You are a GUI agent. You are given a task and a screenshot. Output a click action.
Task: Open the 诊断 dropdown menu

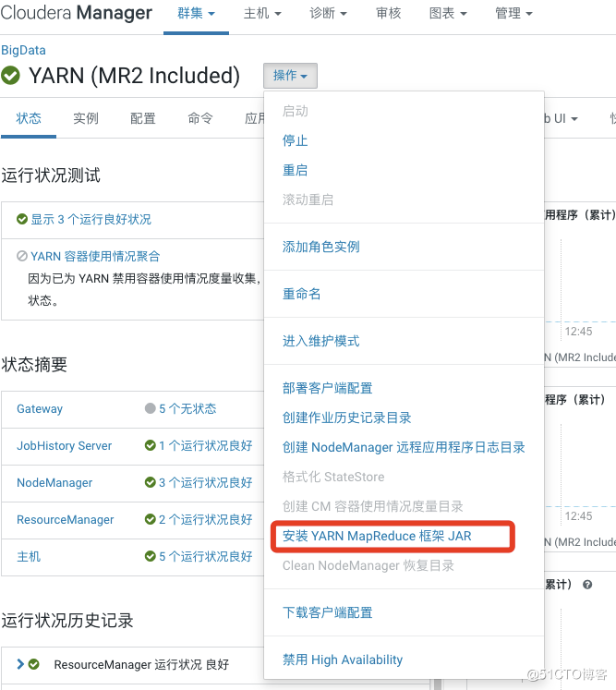328,14
